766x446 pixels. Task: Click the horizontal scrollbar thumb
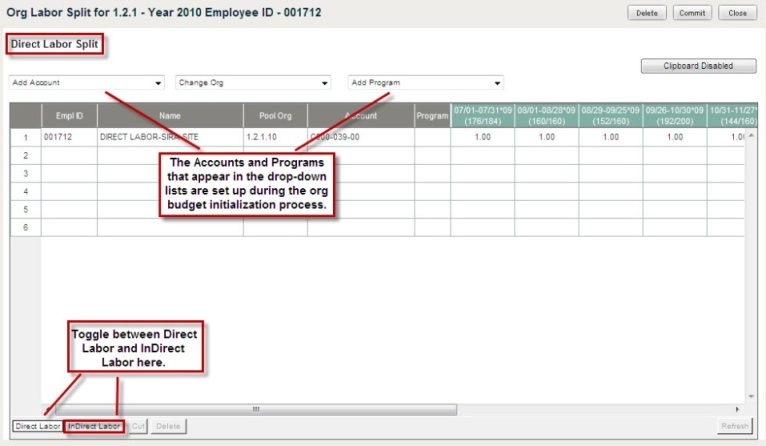[256, 409]
